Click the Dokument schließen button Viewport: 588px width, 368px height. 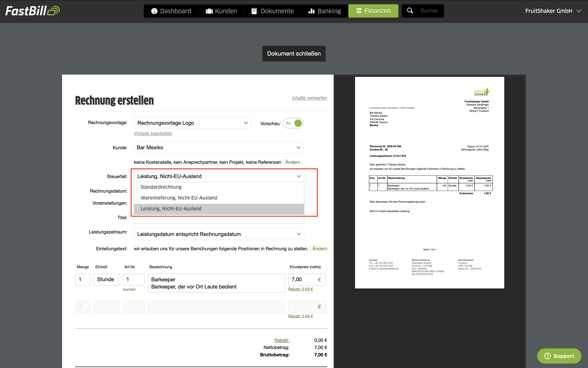[x=294, y=54]
